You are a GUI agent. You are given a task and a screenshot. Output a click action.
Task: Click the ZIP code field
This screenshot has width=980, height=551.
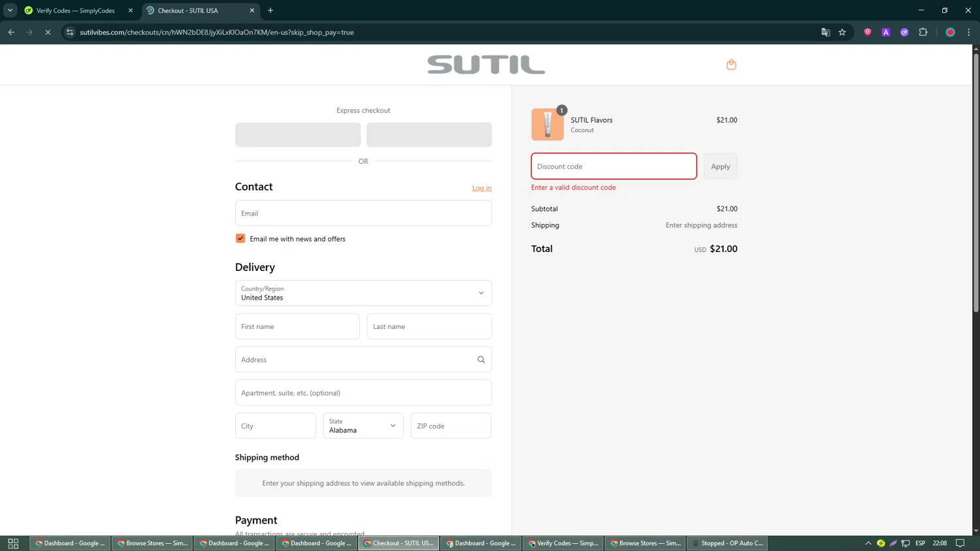pyautogui.click(x=451, y=426)
